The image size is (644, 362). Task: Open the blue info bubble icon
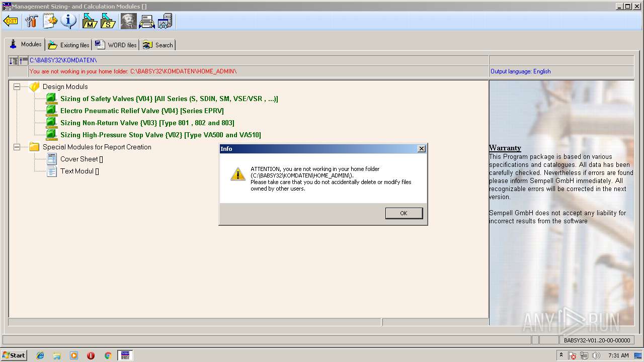coord(69,21)
